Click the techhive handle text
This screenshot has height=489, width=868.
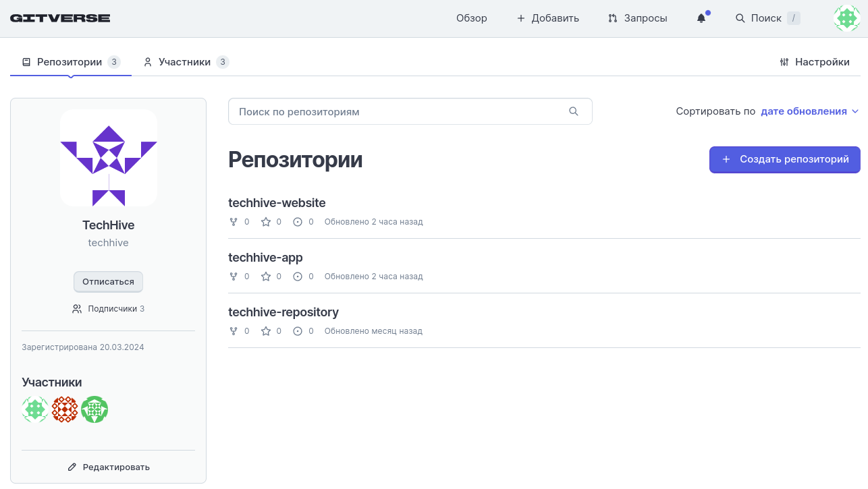(109, 243)
